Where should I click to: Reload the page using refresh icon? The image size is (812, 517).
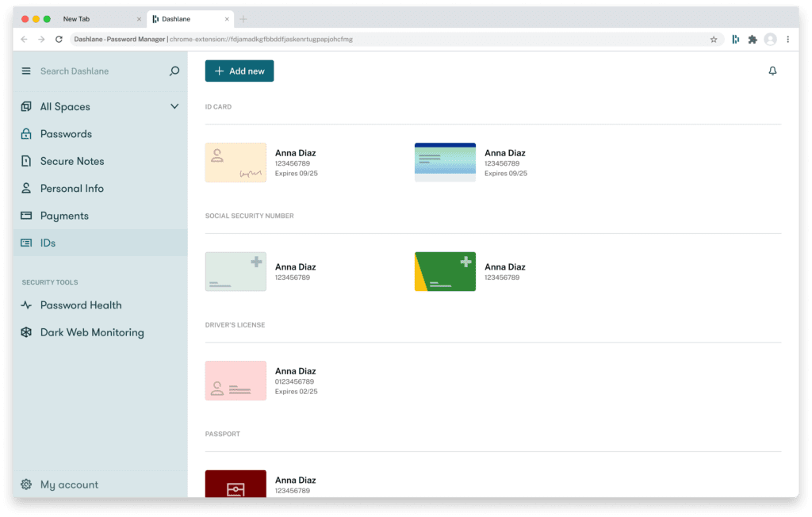(59, 39)
